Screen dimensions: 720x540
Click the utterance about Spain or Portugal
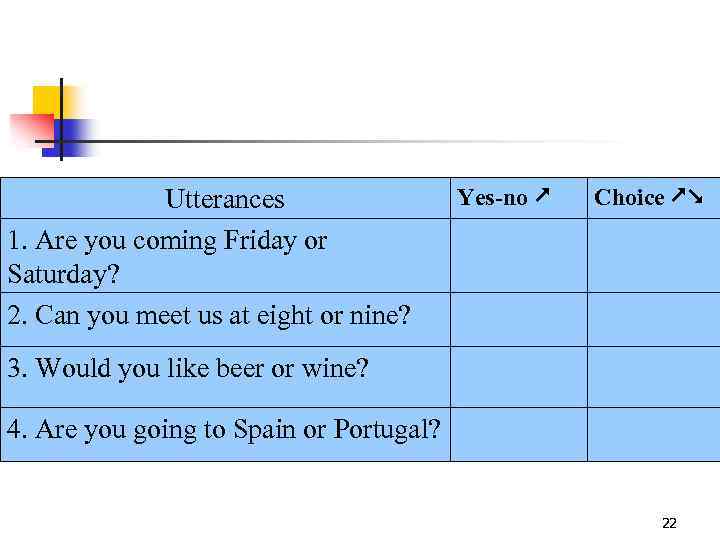(x=223, y=430)
